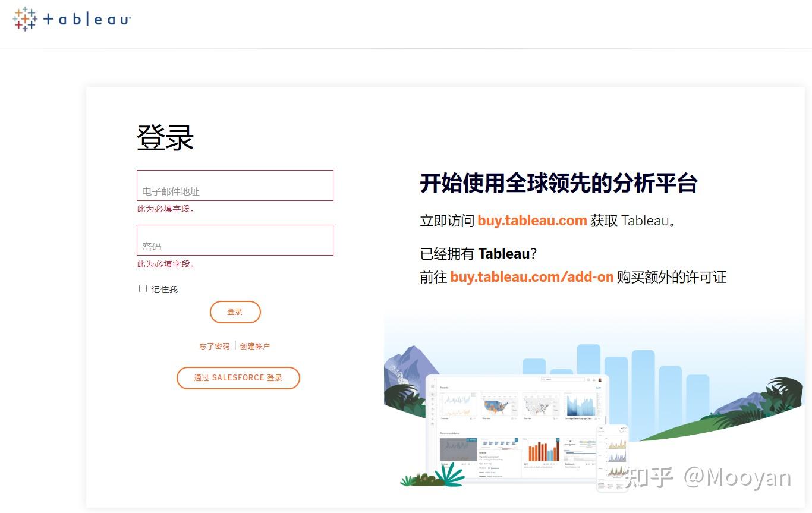Image resolution: width=812 pixels, height=513 pixels.
Task: Enable the 记住我 checkbox
Action: coord(143,288)
